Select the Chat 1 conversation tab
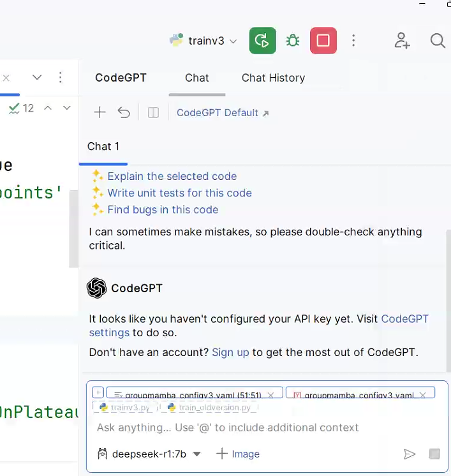This screenshot has width=451, height=476. coord(103,147)
